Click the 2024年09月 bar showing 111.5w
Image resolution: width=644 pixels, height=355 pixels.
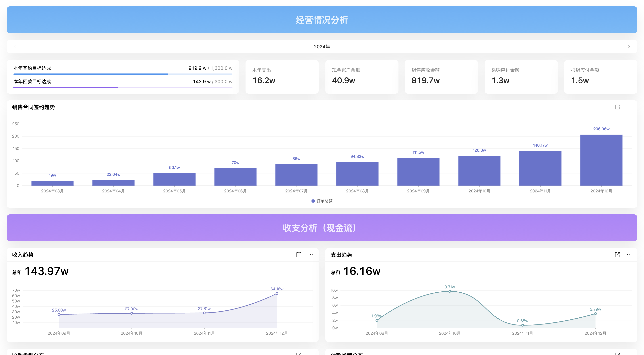(418, 172)
